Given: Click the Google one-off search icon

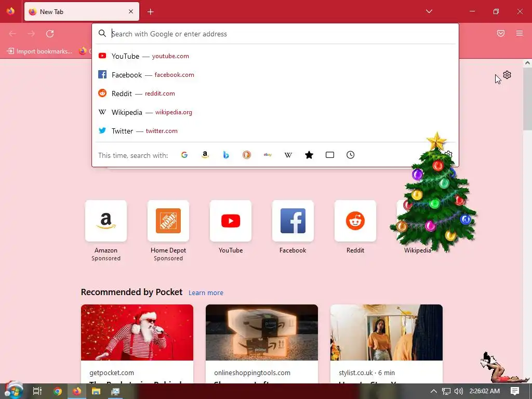Looking at the screenshot, I should (184, 155).
